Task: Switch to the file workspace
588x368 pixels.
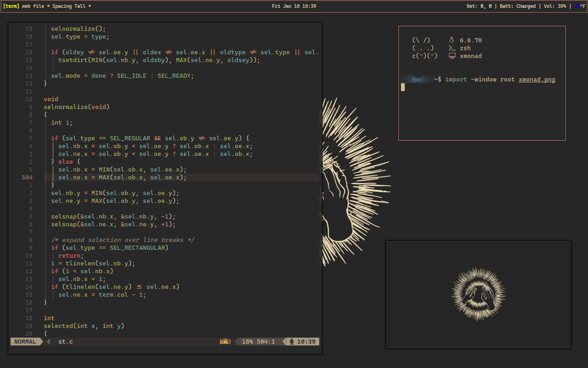Action: (39, 6)
